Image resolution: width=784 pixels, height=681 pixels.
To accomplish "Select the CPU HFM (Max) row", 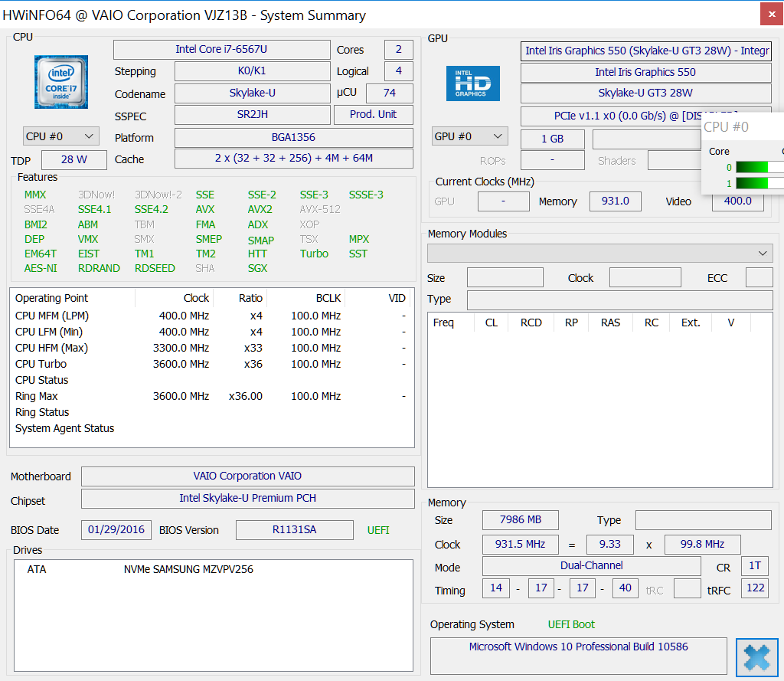I will (212, 348).
